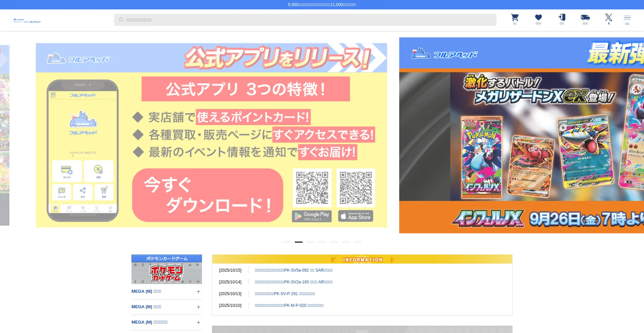Open the hamburger menu
The image size is (644, 333).
click(x=627, y=19)
